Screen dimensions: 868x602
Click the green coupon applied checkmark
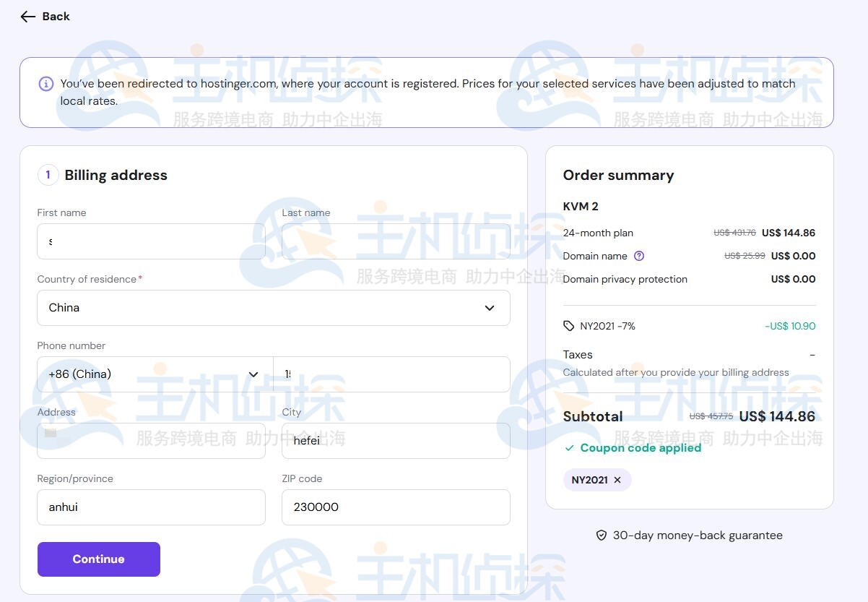click(570, 448)
